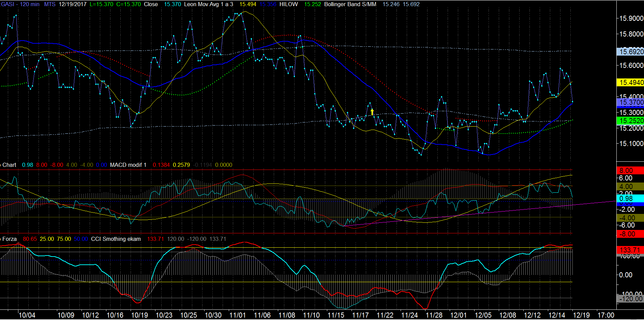This screenshot has height=320, width=644.
Task: Click the 'C=15.370' close value in header
Action: [x=129, y=4]
